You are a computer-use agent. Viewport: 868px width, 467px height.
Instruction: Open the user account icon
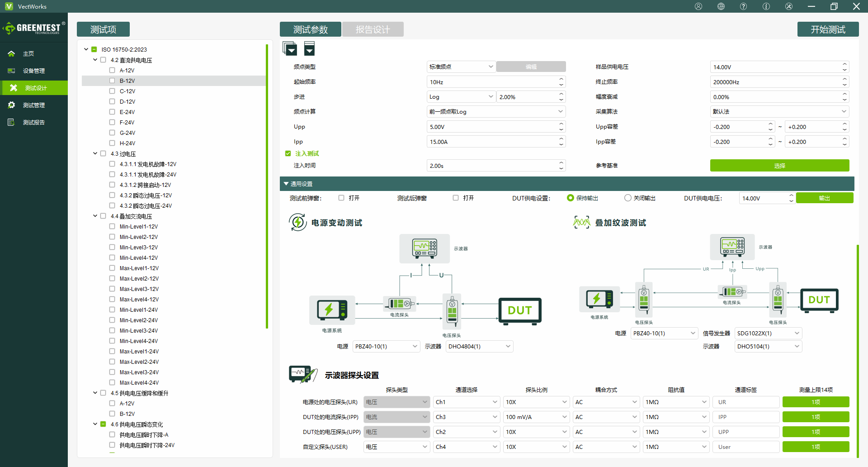pyautogui.click(x=698, y=6)
